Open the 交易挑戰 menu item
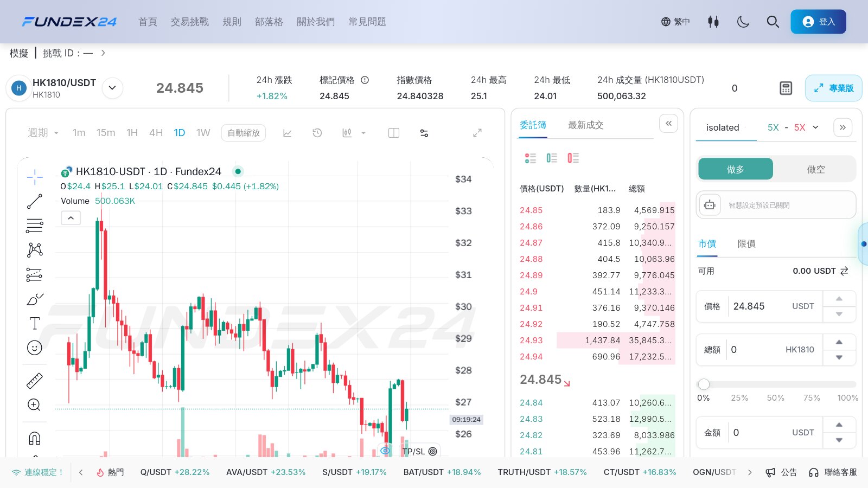Image resolution: width=868 pixels, height=488 pixels. pos(190,22)
